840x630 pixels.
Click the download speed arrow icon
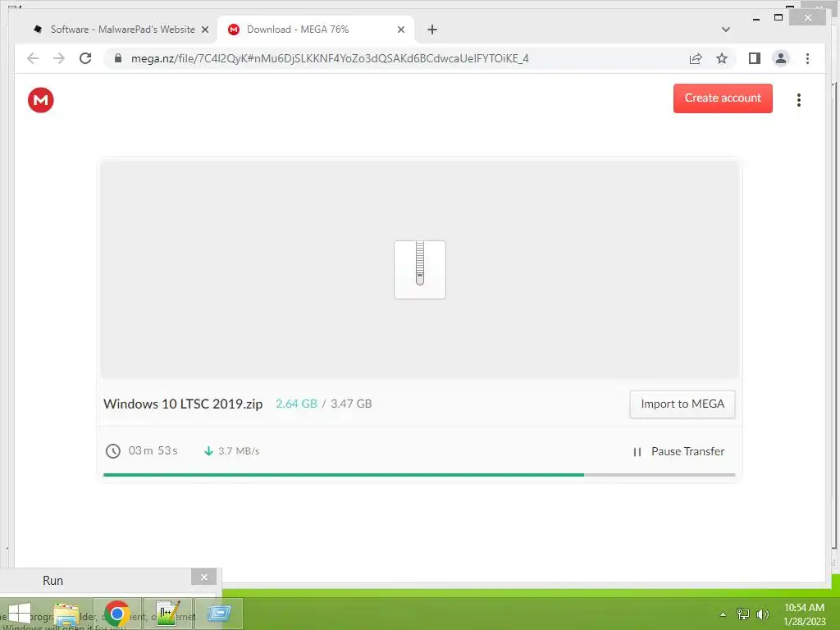click(208, 451)
